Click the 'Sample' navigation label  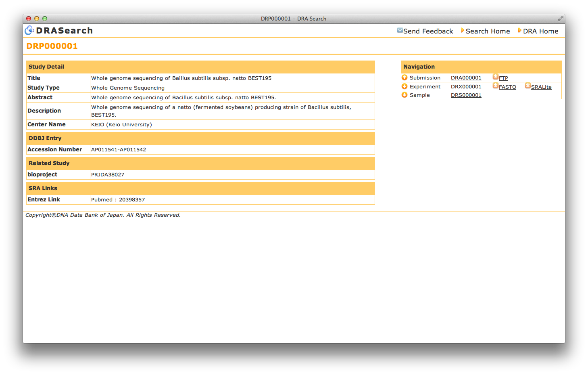tap(420, 95)
